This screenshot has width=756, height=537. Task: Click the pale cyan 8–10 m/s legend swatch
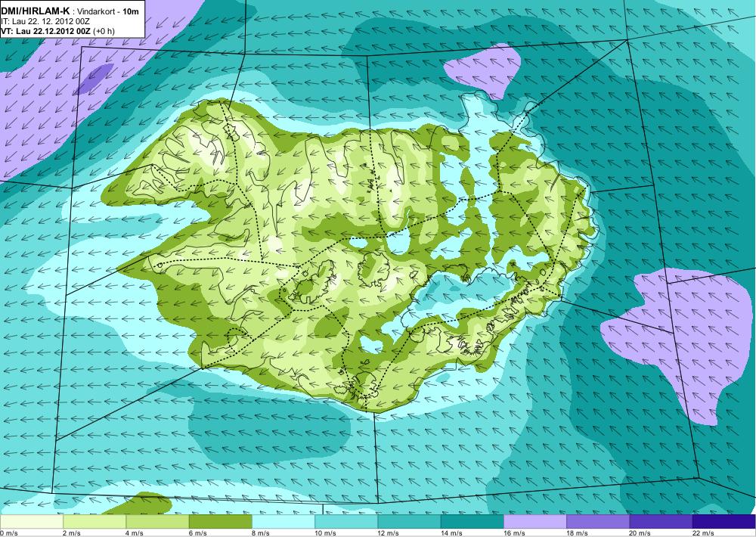coord(283,522)
